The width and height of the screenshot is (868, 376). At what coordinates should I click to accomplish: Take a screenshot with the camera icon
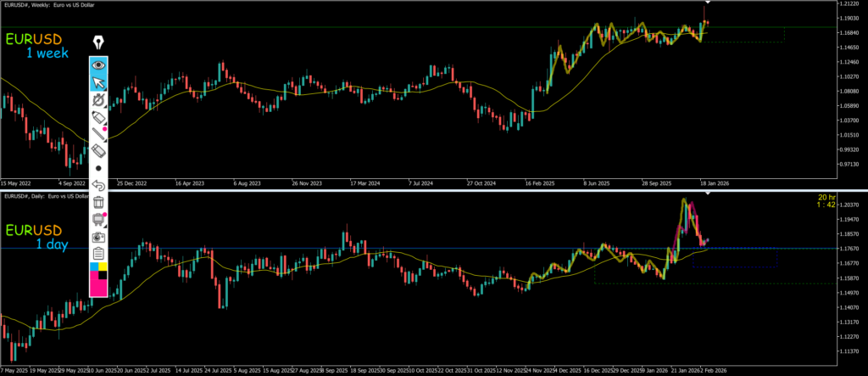click(99, 237)
